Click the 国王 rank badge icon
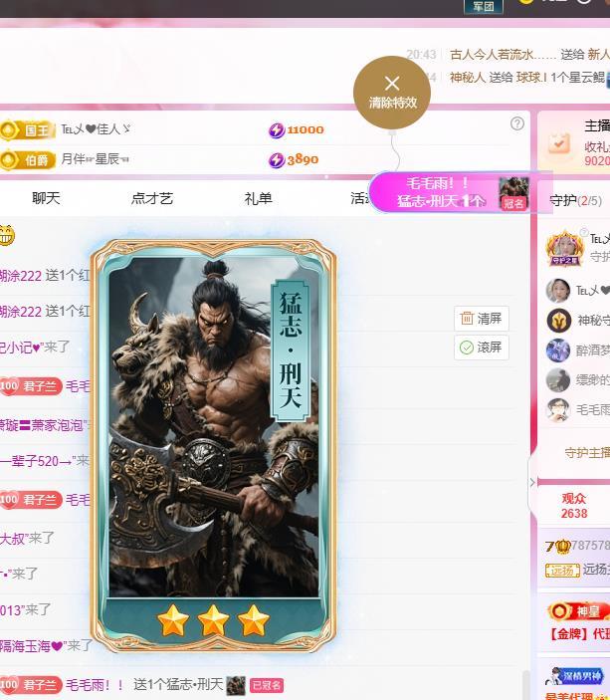This screenshot has width=610, height=700. (28, 129)
